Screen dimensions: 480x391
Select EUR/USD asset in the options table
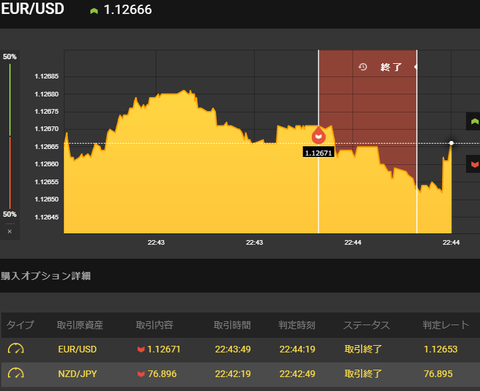click(77, 349)
